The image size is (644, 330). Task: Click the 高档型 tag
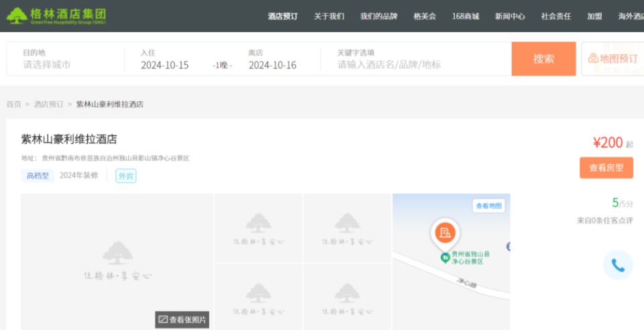click(38, 176)
